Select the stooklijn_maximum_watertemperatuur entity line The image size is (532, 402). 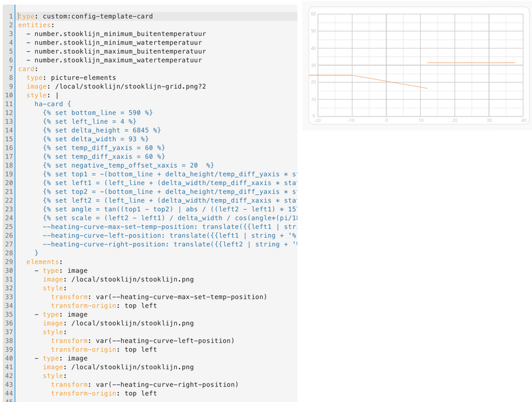tap(114, 60)
